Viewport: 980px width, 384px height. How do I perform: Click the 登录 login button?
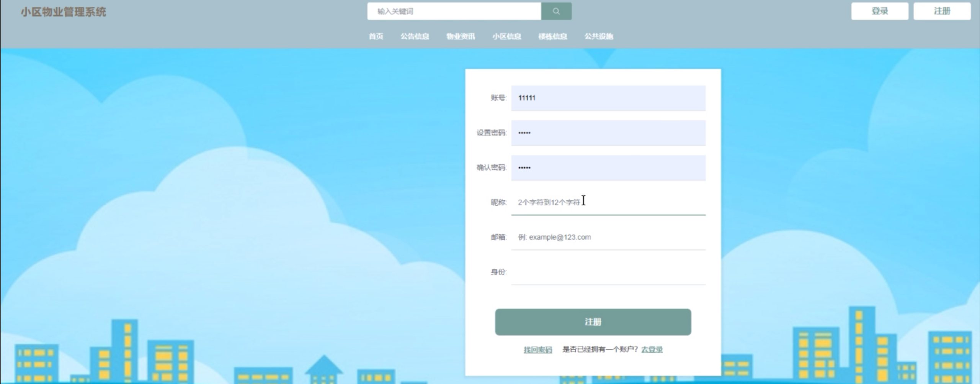(879, 11)
